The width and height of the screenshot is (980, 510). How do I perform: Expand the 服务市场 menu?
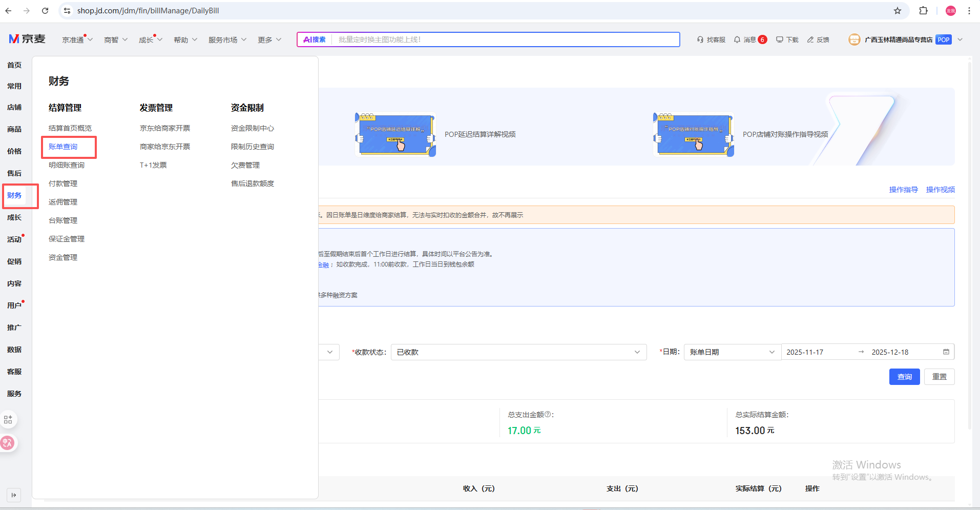227,40
